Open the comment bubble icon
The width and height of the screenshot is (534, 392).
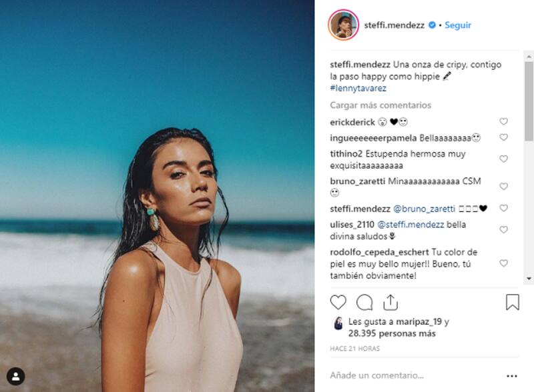(x=364, y=303)
